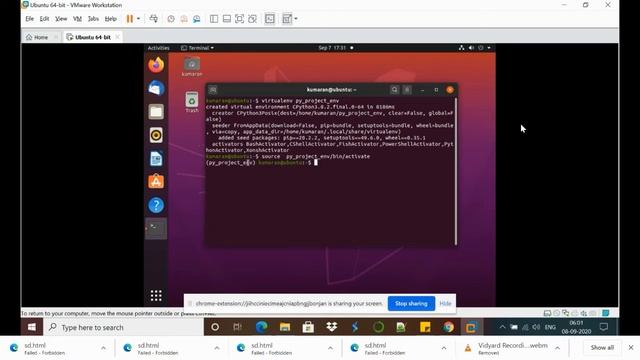The width and height of the screenshot is (640, 360).
Task: Launch Rhythmbox from the dock
Action: click(x=156, y=135)
